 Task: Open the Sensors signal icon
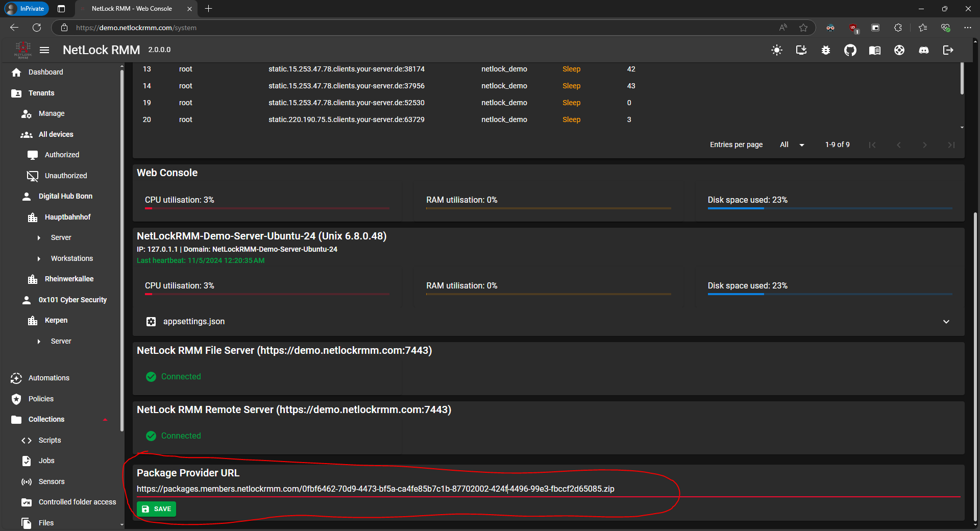(x=27, y=481)
